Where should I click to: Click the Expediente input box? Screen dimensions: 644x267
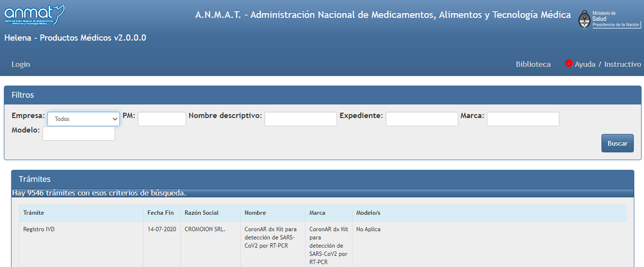click(422, 119)
